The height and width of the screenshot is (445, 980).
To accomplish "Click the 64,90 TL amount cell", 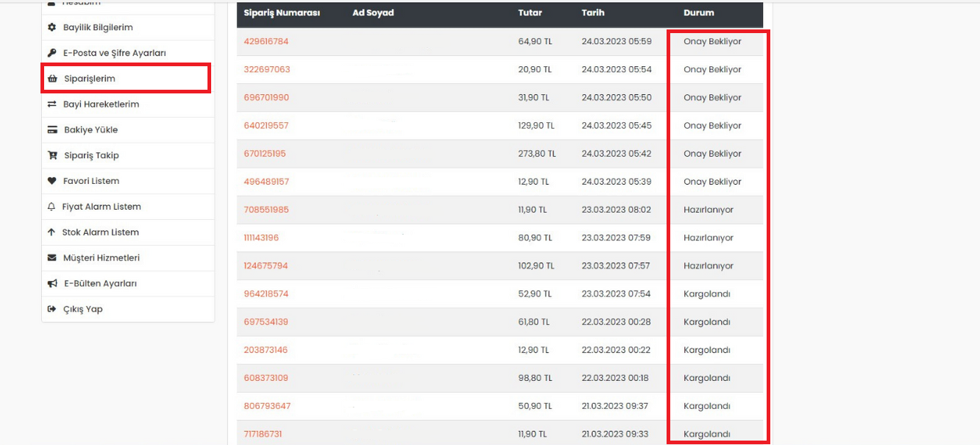I will [535, 42].
